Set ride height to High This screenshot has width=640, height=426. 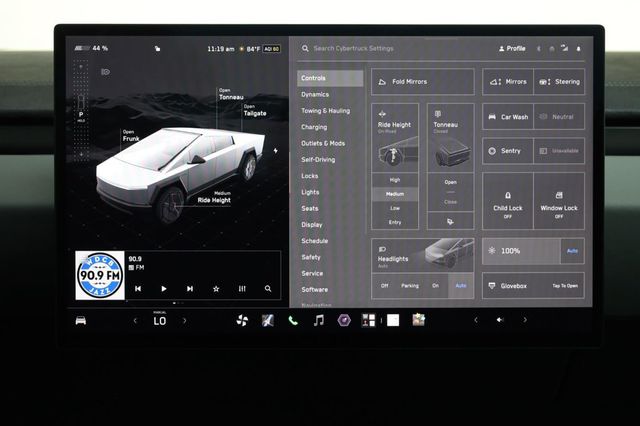(x=395, y=180)
